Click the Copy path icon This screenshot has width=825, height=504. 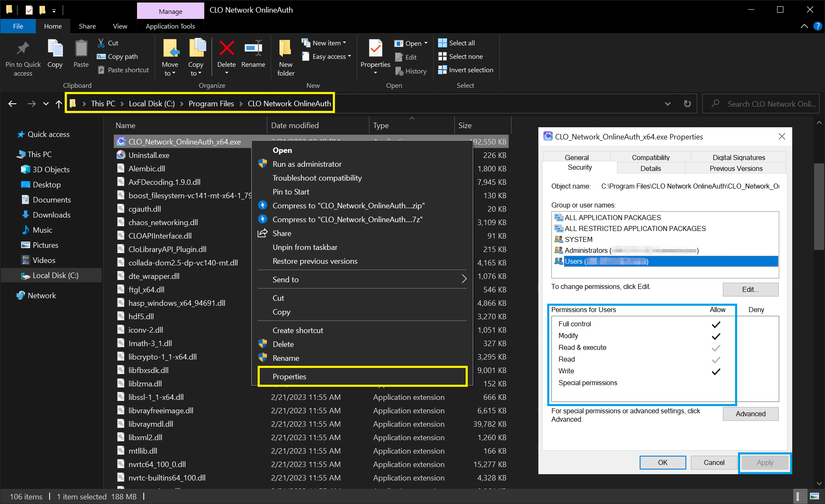coord(101,56)
